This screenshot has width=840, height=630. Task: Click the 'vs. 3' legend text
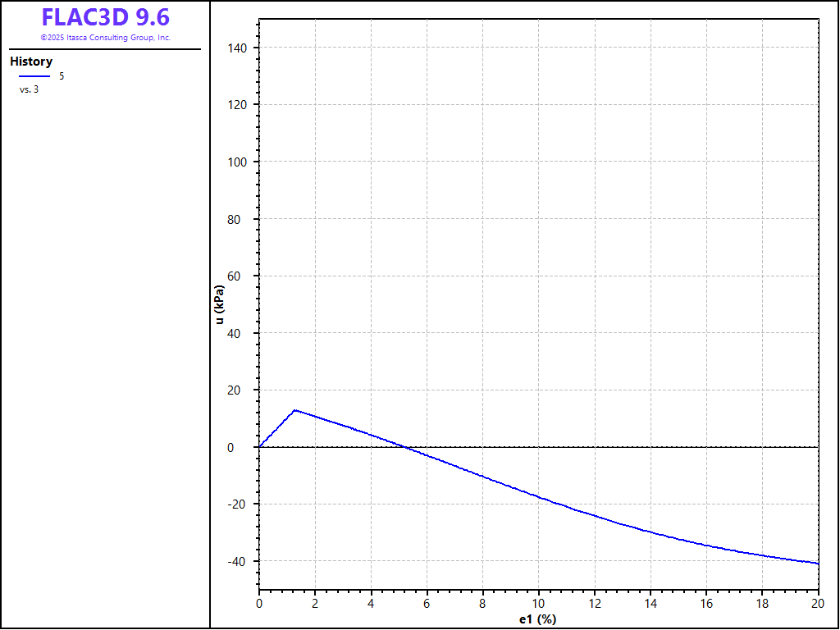pyautogui.click(x=29, y=89)
